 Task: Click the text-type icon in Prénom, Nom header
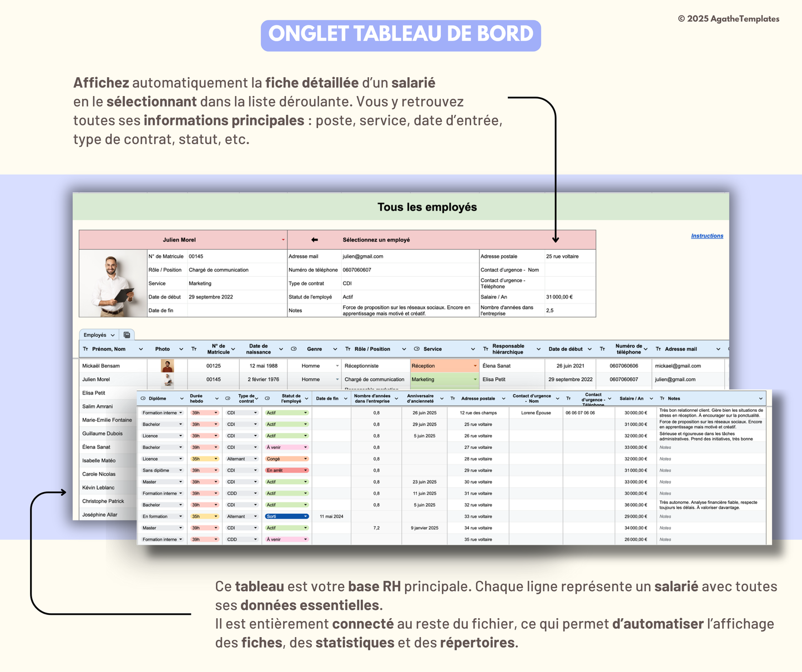pyautogui.click(x=85, y=349)
